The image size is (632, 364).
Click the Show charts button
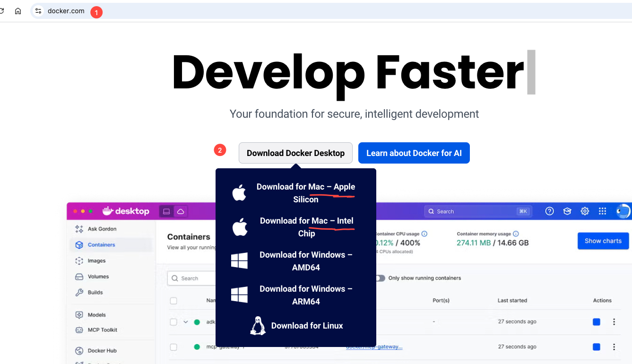click(603, 241)
